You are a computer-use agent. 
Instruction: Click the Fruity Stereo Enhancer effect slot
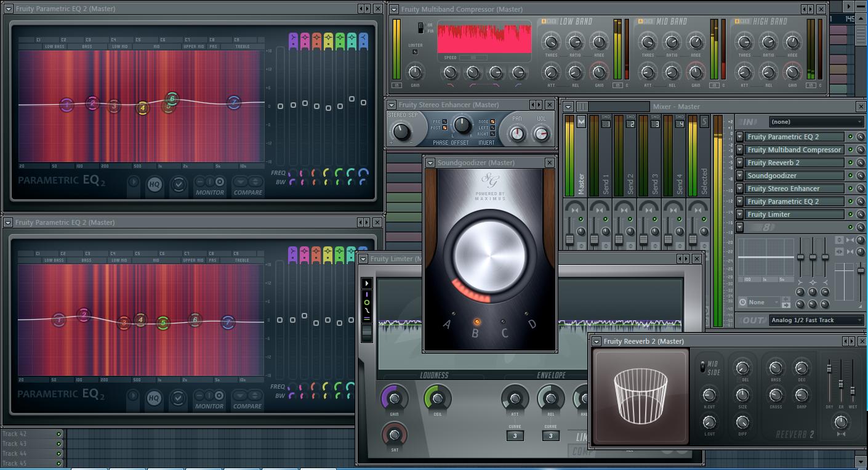[x=793, y=188]
